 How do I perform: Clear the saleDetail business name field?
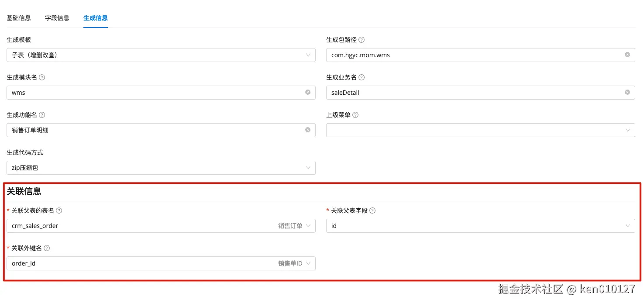pos(627,93)
